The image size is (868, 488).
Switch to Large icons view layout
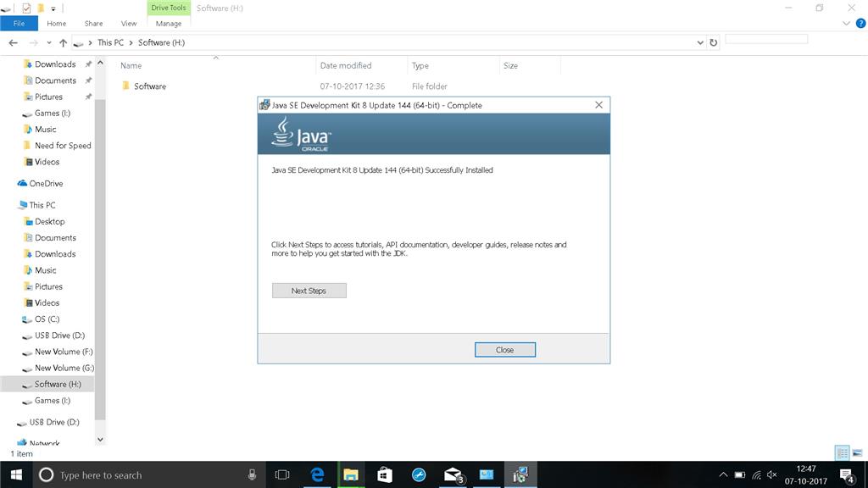pos(858,453)
